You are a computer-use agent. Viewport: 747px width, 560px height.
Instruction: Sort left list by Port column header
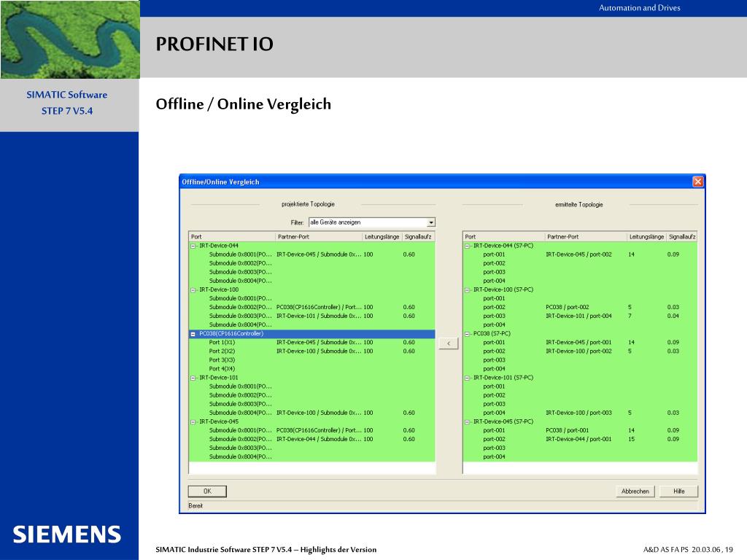tap(233, 237)
